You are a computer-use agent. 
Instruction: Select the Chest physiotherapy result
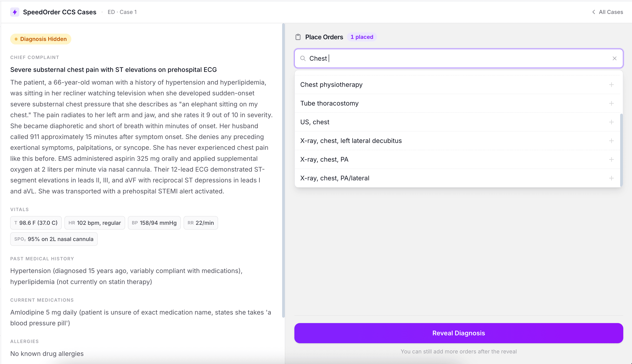(x=457, y=85)
